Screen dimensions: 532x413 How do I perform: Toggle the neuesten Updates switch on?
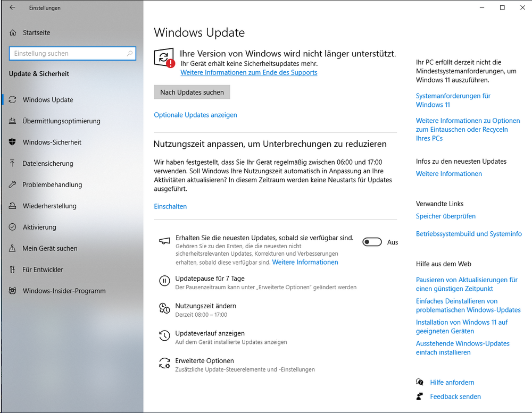tap(372, 242)
